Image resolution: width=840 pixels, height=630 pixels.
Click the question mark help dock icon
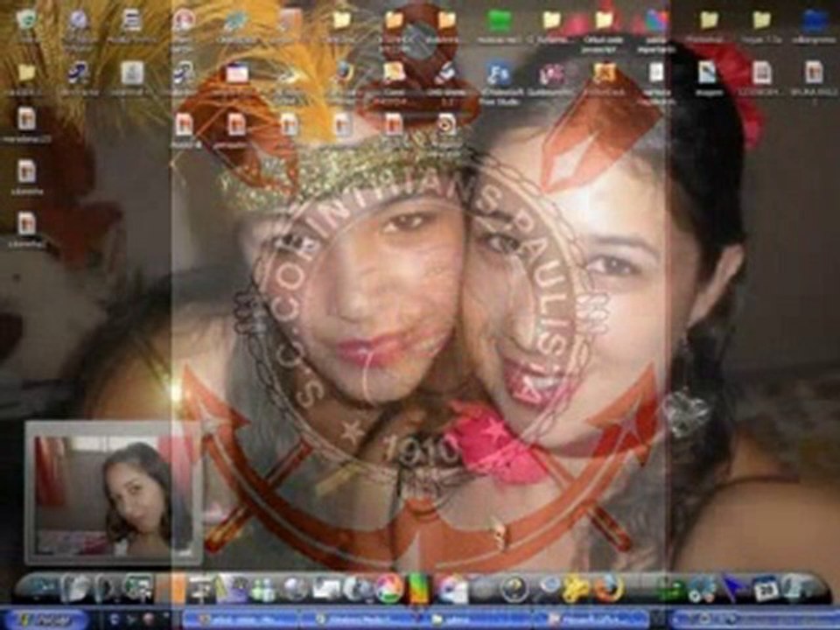click(x=514, y=589)
